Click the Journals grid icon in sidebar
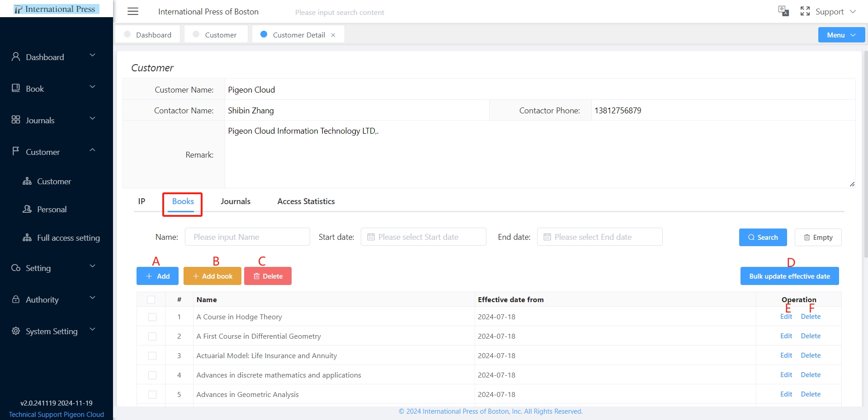The width and height of the screenshot is (868, 420). click(16, 120)
